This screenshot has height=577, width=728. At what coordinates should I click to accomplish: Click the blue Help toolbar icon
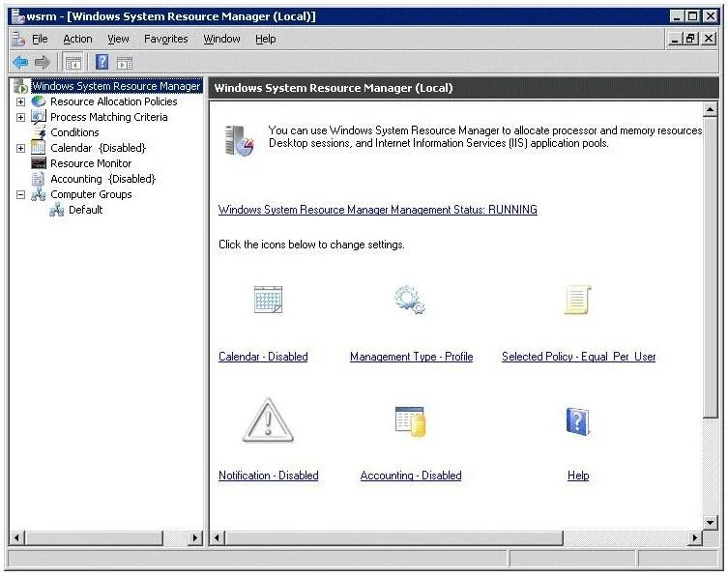102,62
